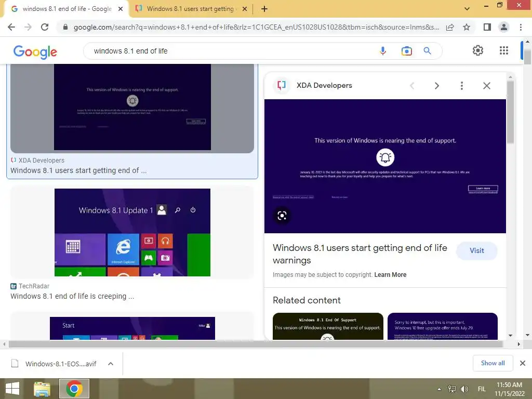This screenshot has height=399, width=532.
Task: Open the Start screen result thumbnail
Action: pyautogui.click(x=132, y=328)
